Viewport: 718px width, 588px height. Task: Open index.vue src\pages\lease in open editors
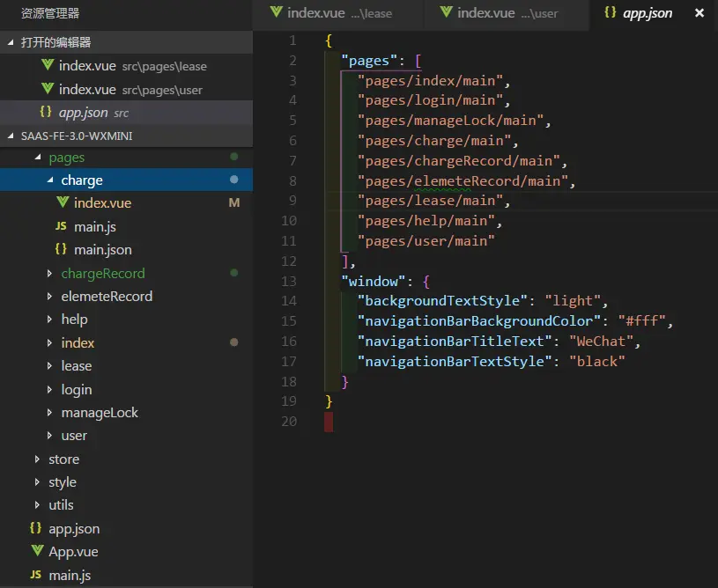[126, 66]
